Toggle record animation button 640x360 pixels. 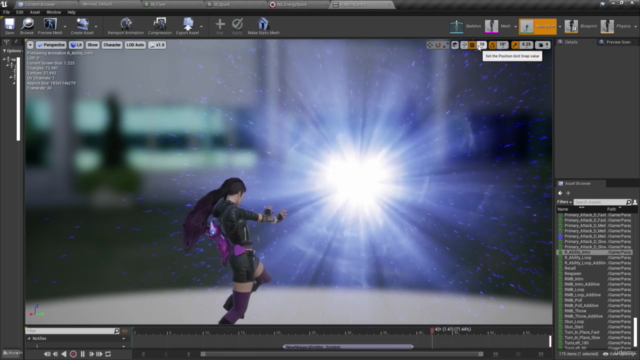73,354
